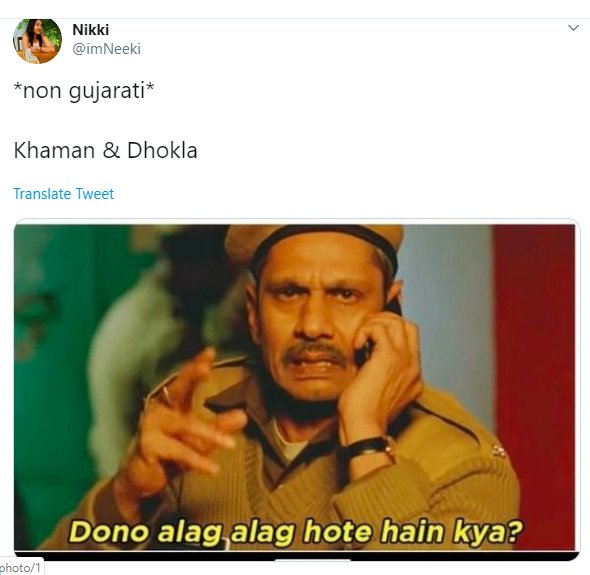Click the Translate Tweet link
The height and width of the screenshot is (575, 590).
coord(64,194)
